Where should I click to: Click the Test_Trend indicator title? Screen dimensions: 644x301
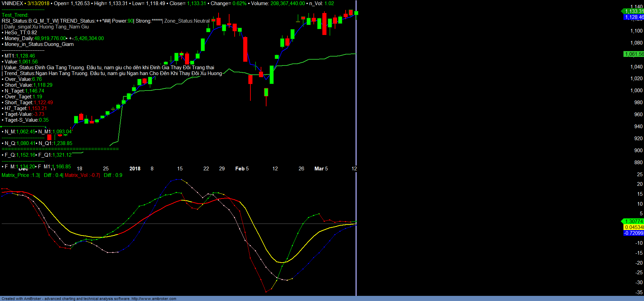click(x=15, y=15)
